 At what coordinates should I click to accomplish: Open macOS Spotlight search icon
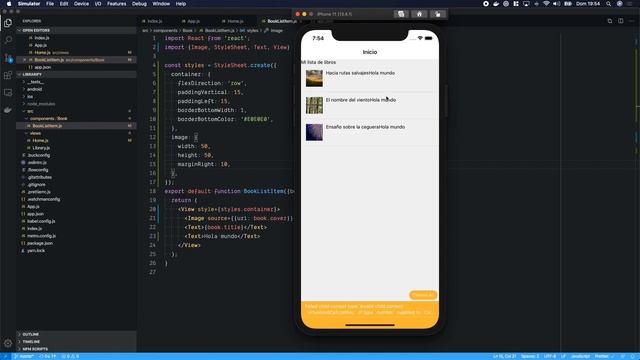[x=608, y=4]
